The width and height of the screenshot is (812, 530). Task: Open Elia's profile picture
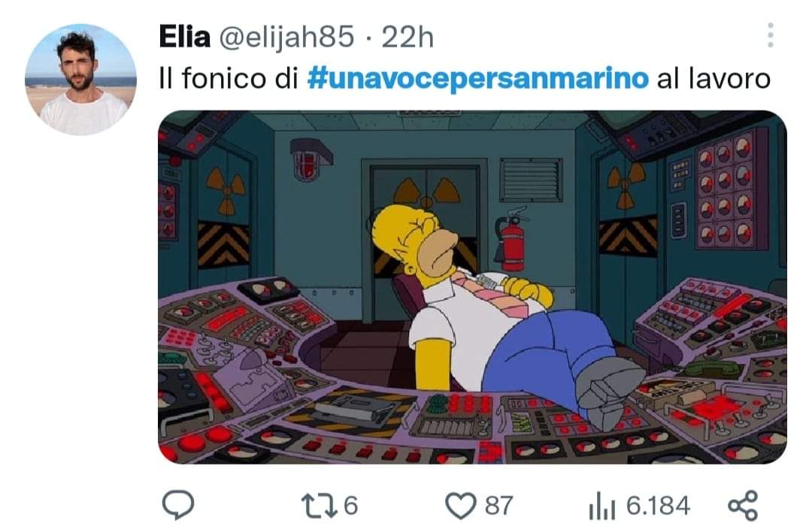(80, 80)
